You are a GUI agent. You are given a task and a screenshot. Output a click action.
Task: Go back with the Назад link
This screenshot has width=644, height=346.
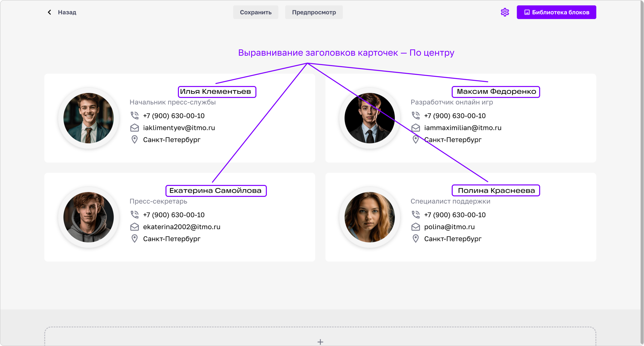67,12
